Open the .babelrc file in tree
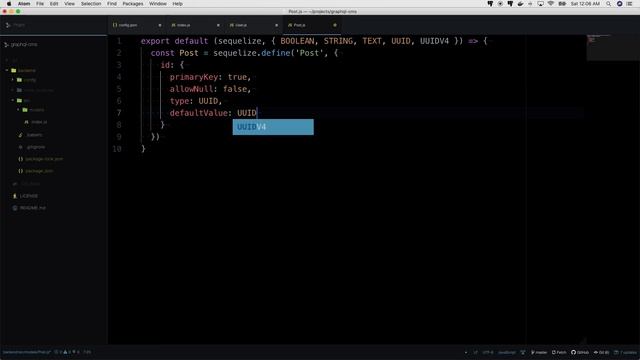The image size is (640, 360). [31, 135]
